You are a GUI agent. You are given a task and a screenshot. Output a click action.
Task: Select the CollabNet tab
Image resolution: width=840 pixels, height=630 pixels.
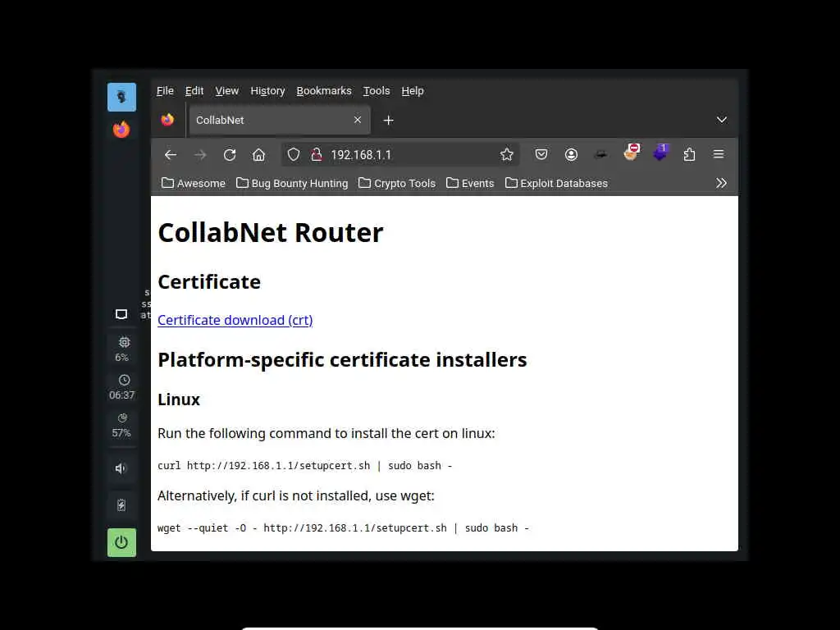tap(279, 120)
